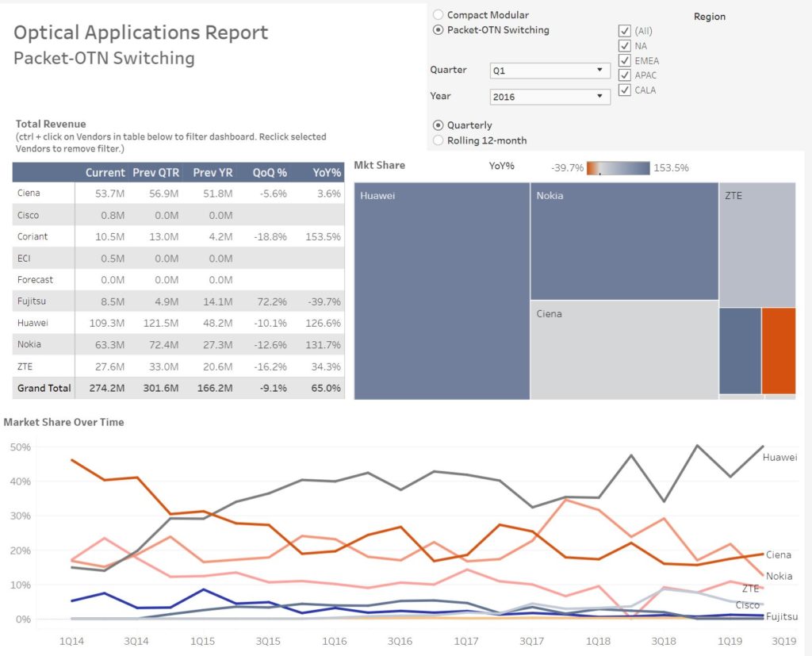Screen dimensions: 812x656
Task: Select the Nokia tile in the treemap
Action: point(625,241)
